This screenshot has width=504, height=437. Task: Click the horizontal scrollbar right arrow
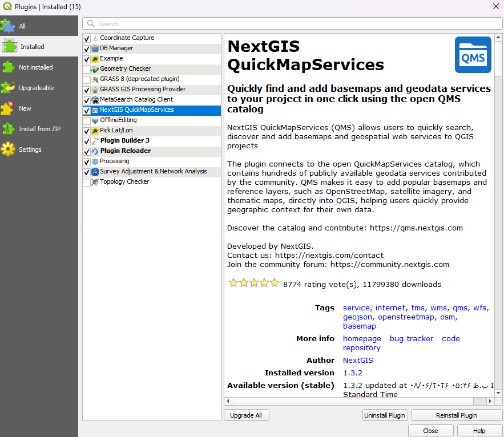(490, 401)
